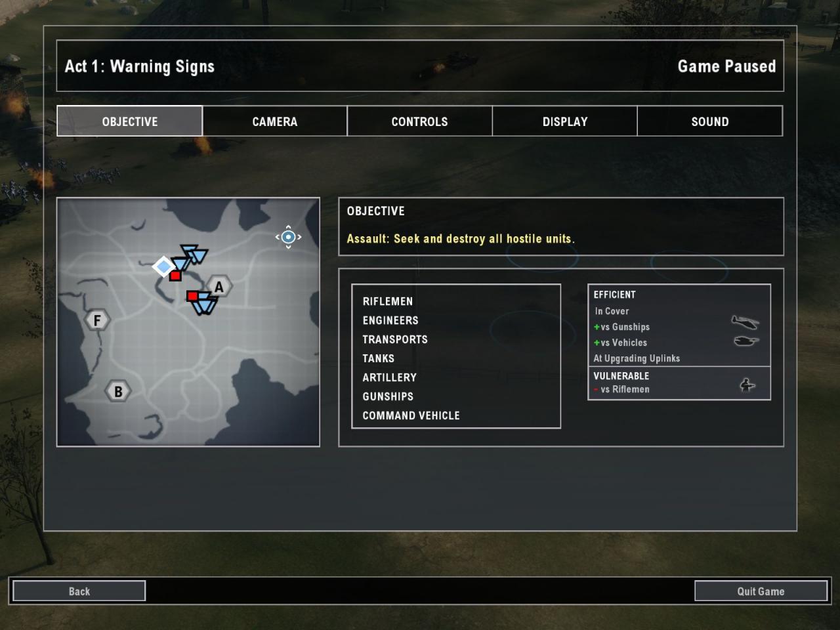This screenshot has width=840, height=630.
Task: Select hexagon marker A on the map
Action: 219,287
